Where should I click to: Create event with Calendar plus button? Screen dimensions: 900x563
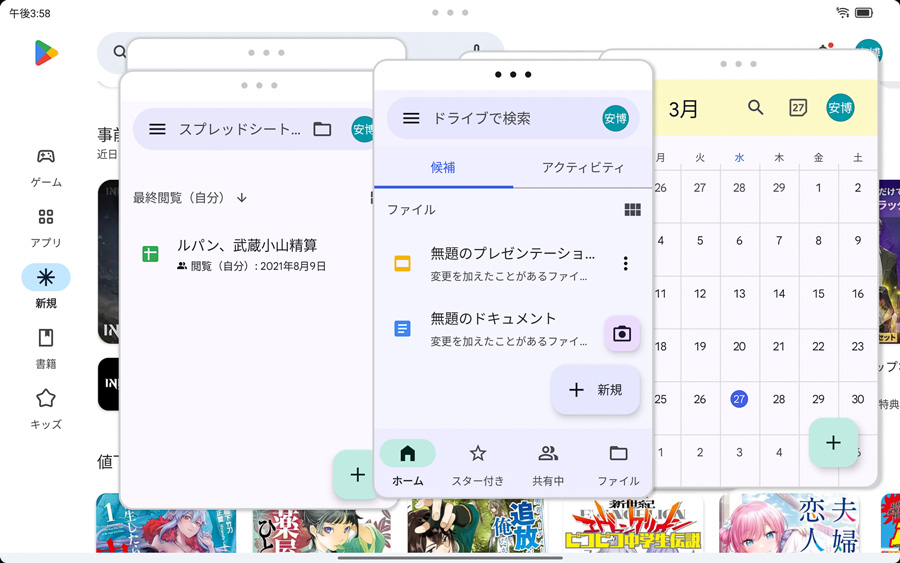click(x=833, y=442)
